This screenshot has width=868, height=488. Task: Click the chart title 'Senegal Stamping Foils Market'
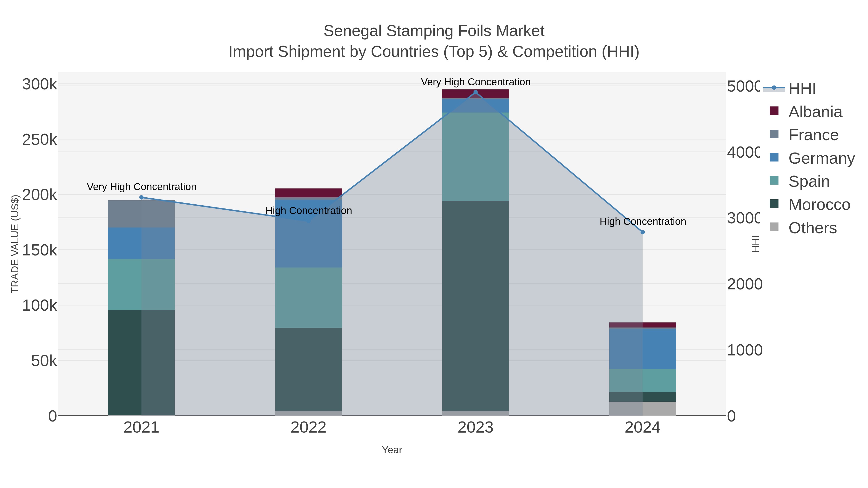click(x=434, y=31)
